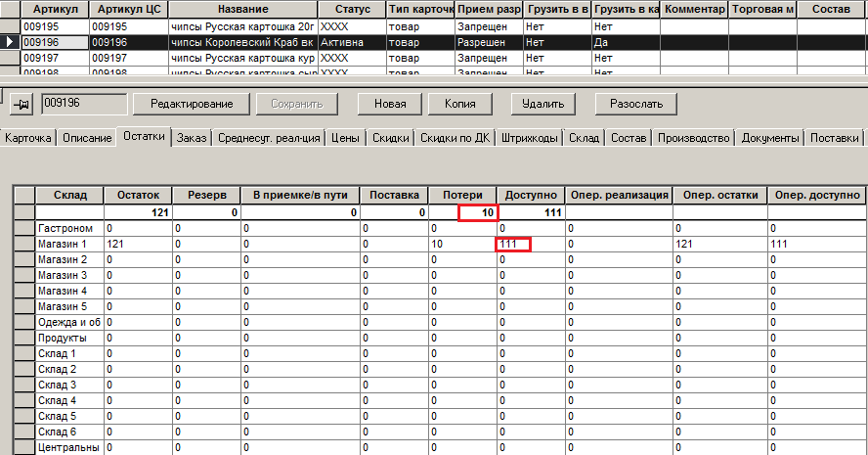Open the Скидки tab
The image size is (868, 455).
390,138
